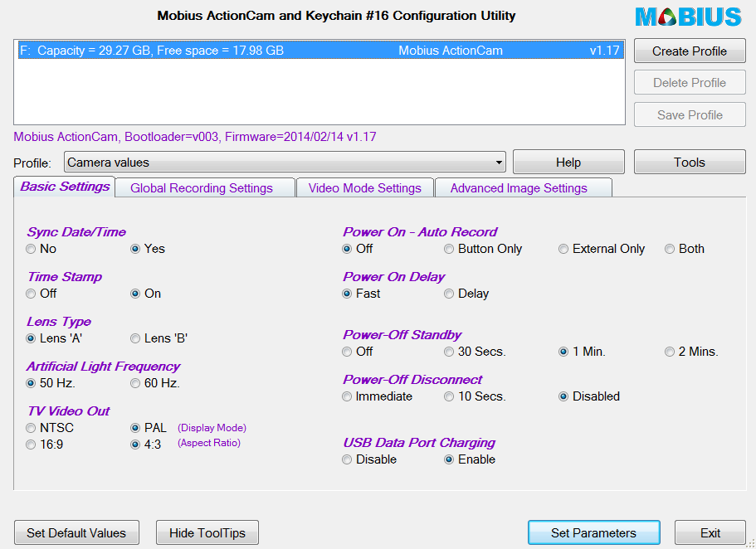Click Hide ToolTips button
Viewport: 756px width, 549px height.
point(207,532)
